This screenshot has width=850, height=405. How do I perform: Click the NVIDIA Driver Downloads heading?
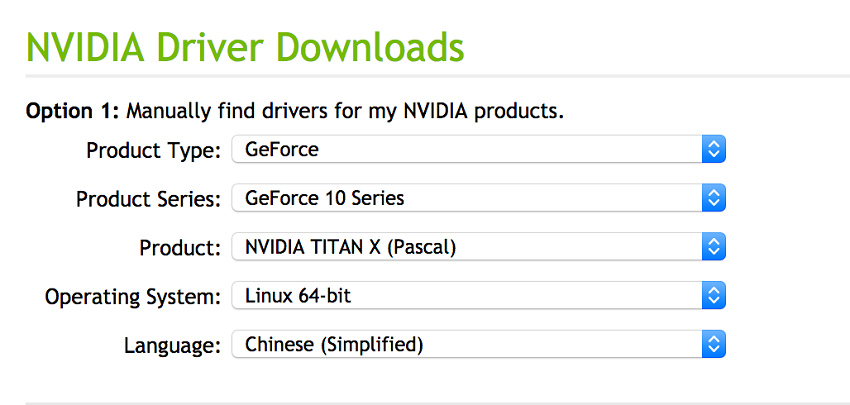tap(245, 47)
